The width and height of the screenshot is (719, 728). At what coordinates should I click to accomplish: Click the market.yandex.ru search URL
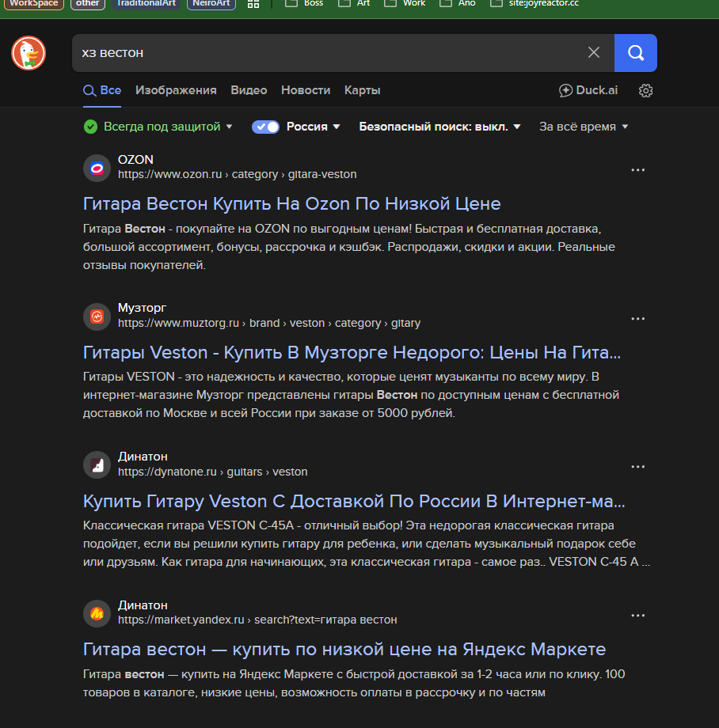257,620
